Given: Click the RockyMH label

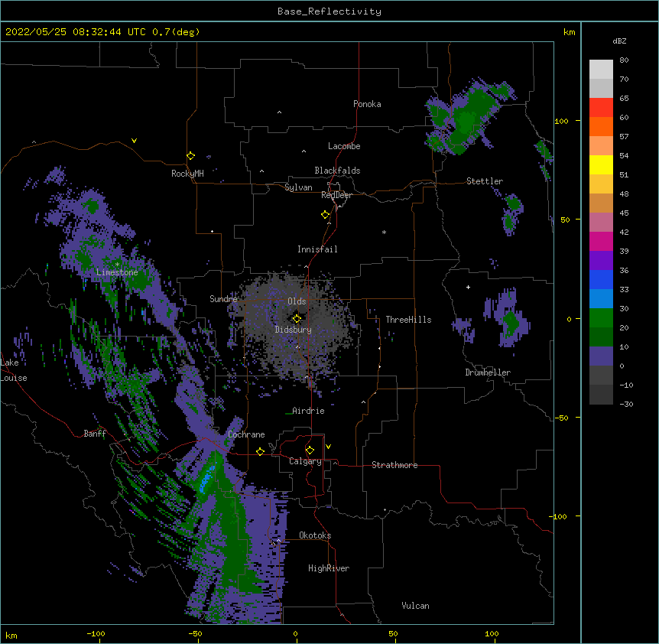Looking at the screenshot, I should (x=187, y=173).
